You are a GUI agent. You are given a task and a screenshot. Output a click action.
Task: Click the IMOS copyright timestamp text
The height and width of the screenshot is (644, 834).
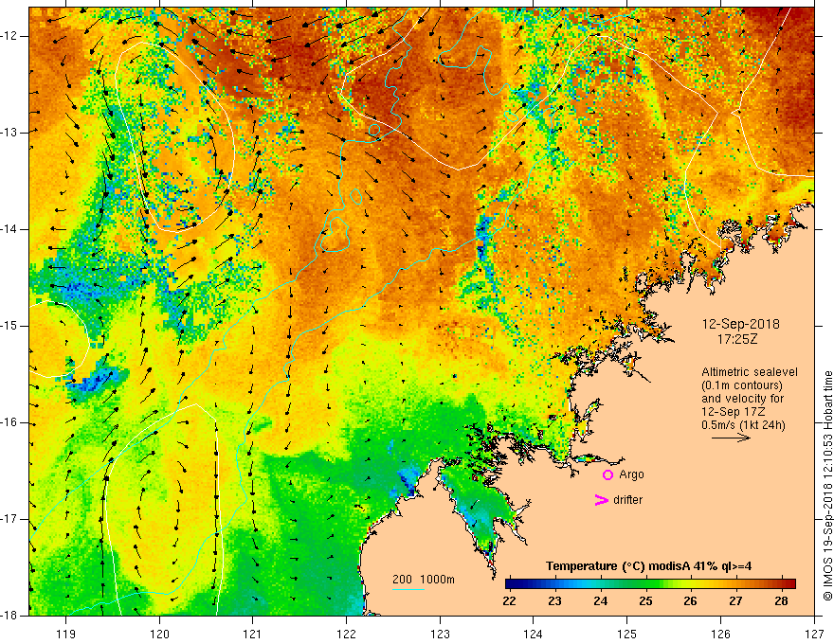[x=827, y=486]
